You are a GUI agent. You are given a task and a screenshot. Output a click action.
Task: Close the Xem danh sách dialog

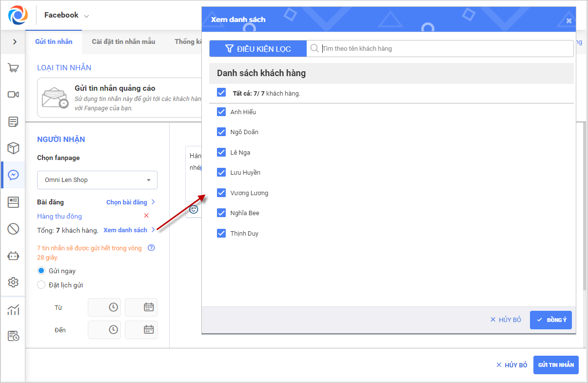coord(568,20)
